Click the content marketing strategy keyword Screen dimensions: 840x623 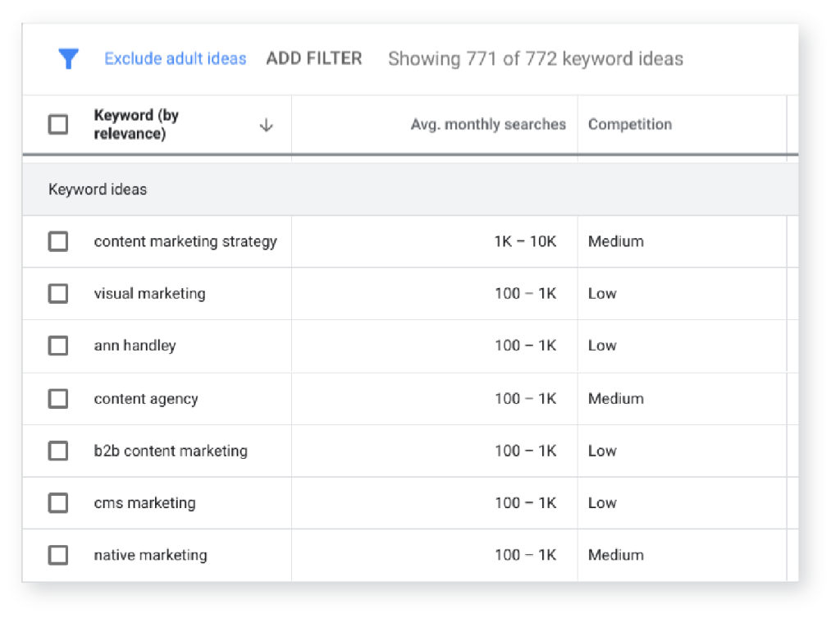[185, 241]
